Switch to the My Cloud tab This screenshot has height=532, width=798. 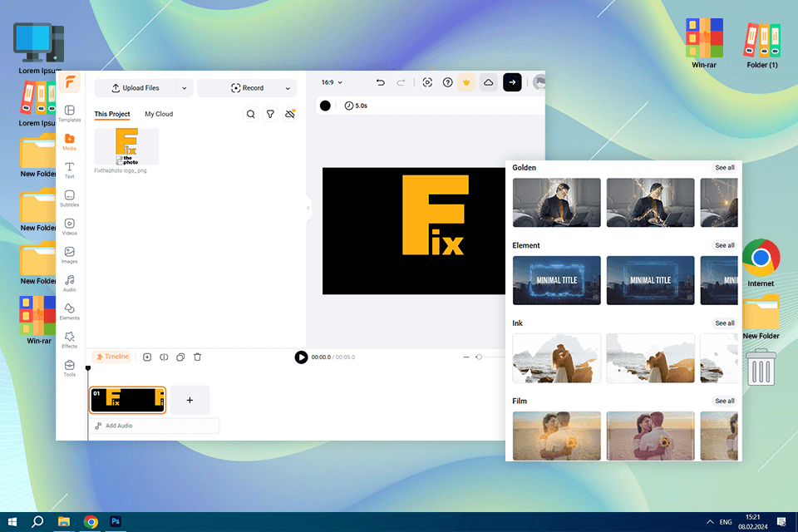click(159, 114)
